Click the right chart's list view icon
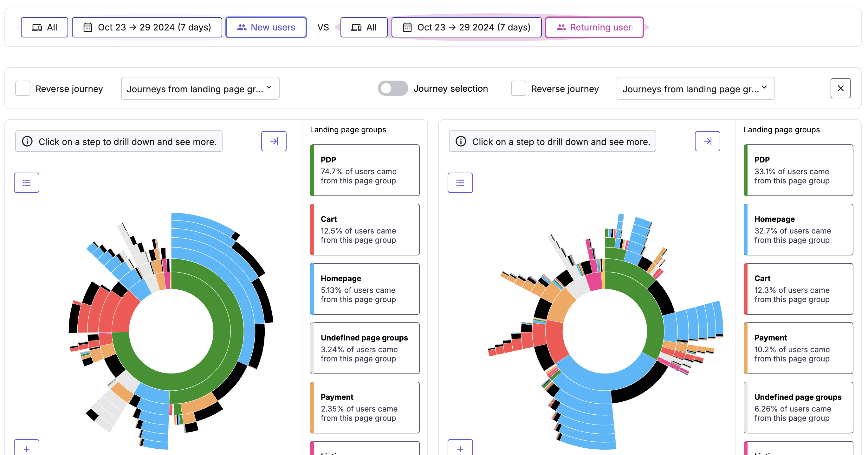This screenshot has height=455, width=868. click(x=460, y=183)
